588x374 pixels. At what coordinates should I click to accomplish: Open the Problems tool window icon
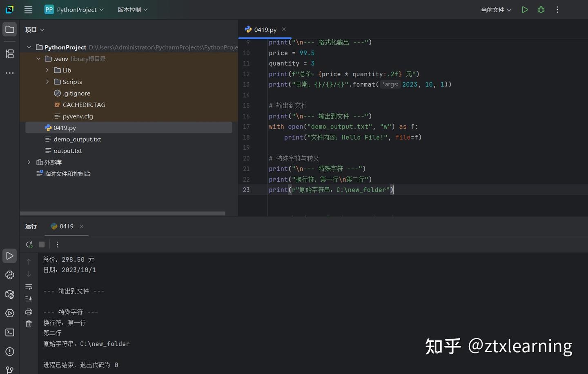click(10, 352)
